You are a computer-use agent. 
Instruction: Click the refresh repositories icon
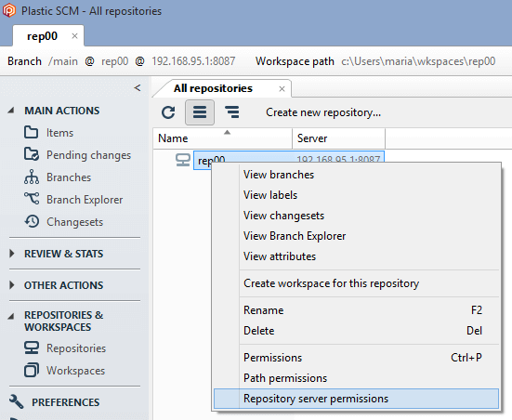coord(168,112)
